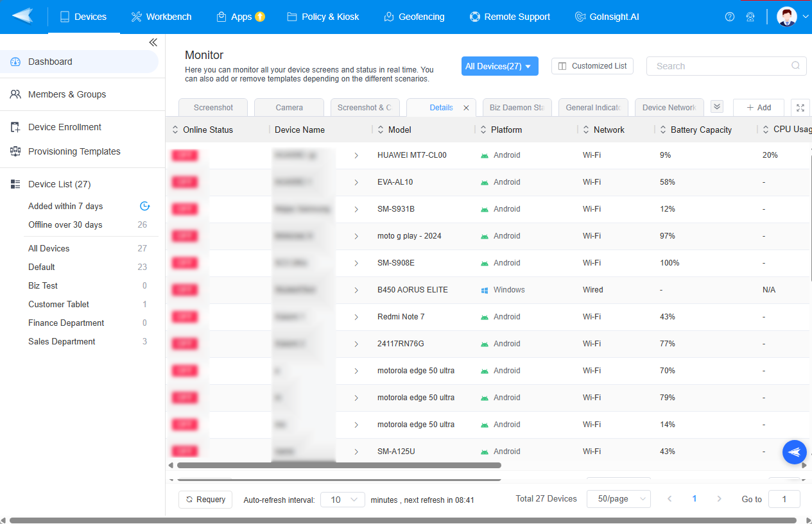Open the Devices top menu
The height and width of the screenshot is (524, 812).
pyautogui.click(x=83, y=17)
